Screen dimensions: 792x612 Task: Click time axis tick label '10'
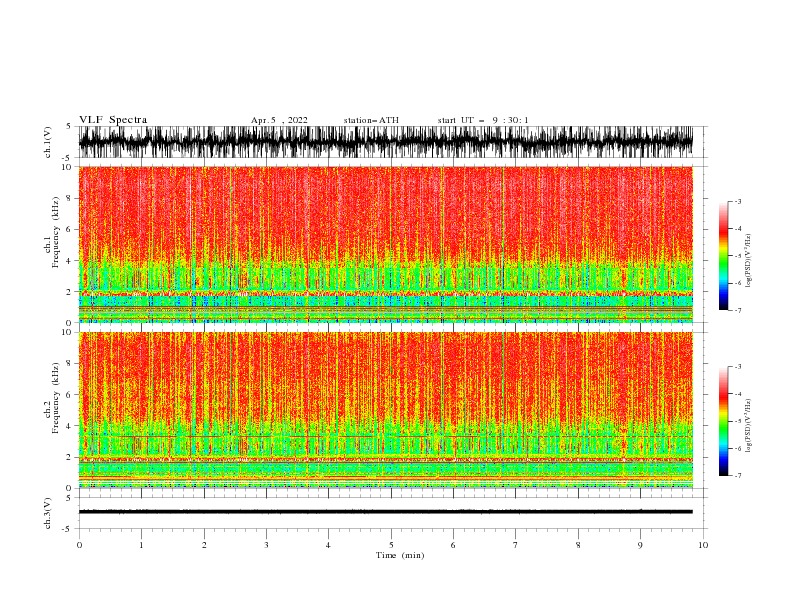coord(703,545)
